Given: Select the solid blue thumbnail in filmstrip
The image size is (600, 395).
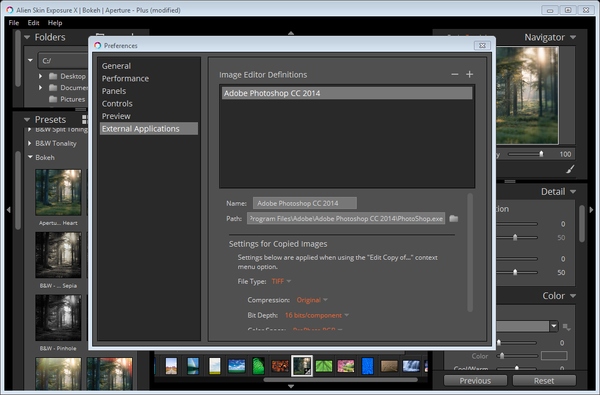Looking at the screenshot, I should [367, 366].
